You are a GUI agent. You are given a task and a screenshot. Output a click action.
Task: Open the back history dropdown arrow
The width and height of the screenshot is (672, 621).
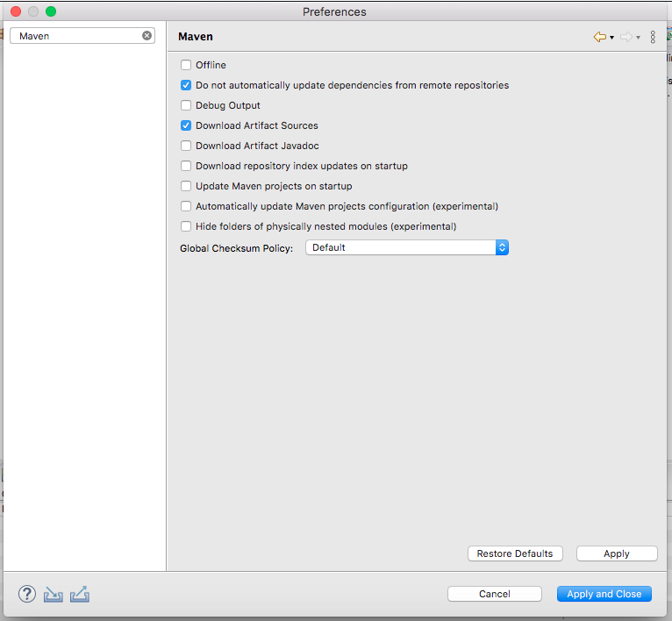[612, 38]
